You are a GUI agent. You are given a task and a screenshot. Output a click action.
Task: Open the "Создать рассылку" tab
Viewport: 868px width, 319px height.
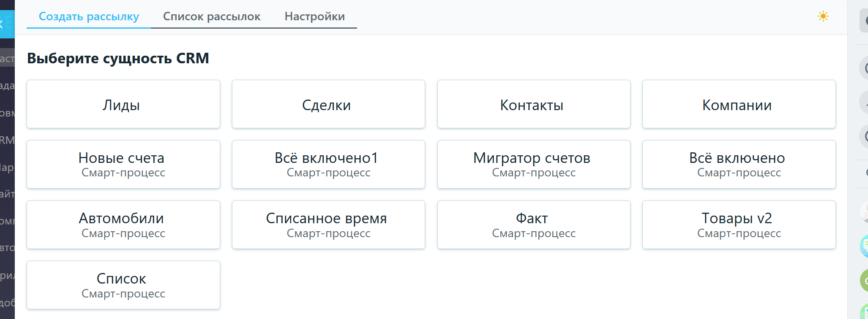[x=89, y=16]
